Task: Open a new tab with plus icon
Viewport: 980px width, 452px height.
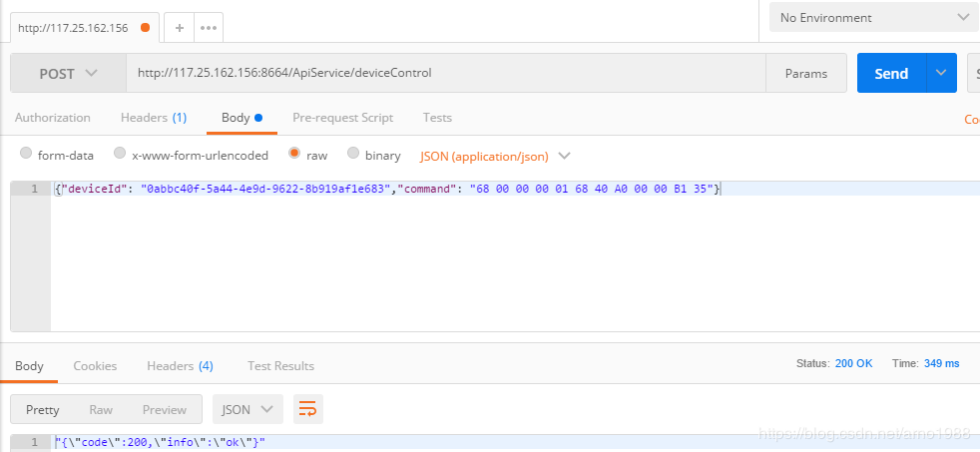Action: tap(180, 28)
